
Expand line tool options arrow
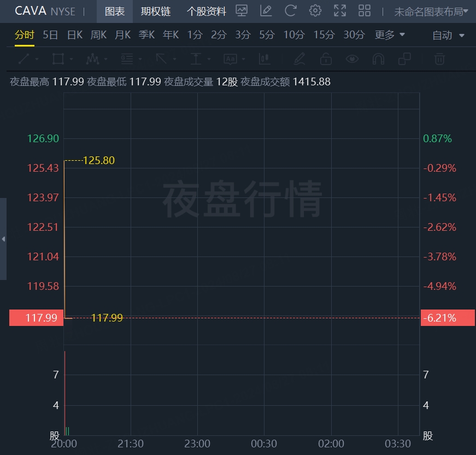(37, 59)
